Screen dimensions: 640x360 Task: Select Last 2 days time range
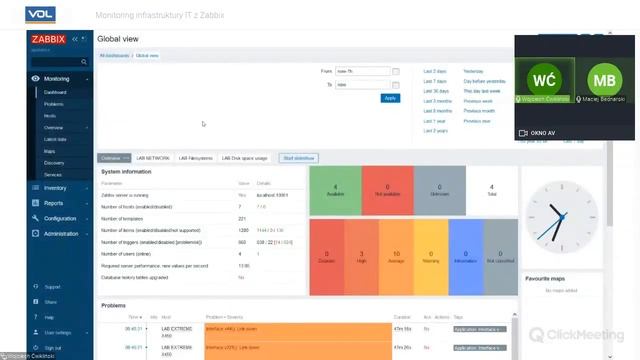[435, 71]
